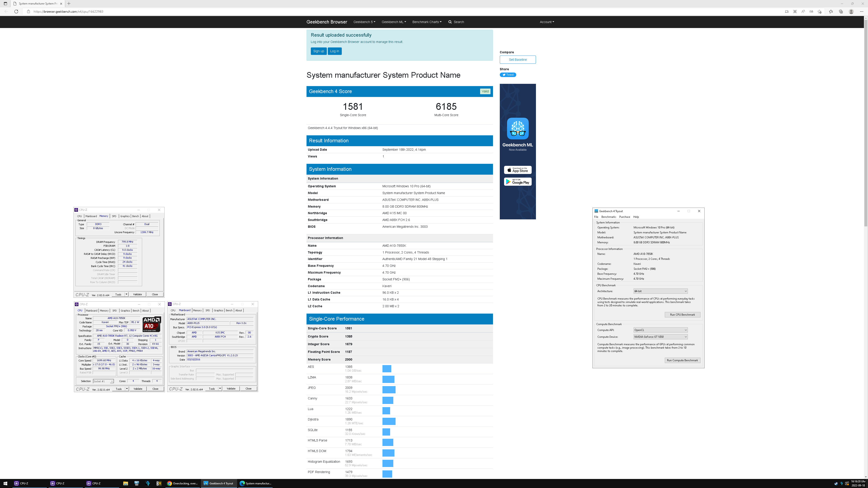The image size is (868, 488).
Task: Click the send-to-devices icon in address bar
Action: 787,12
